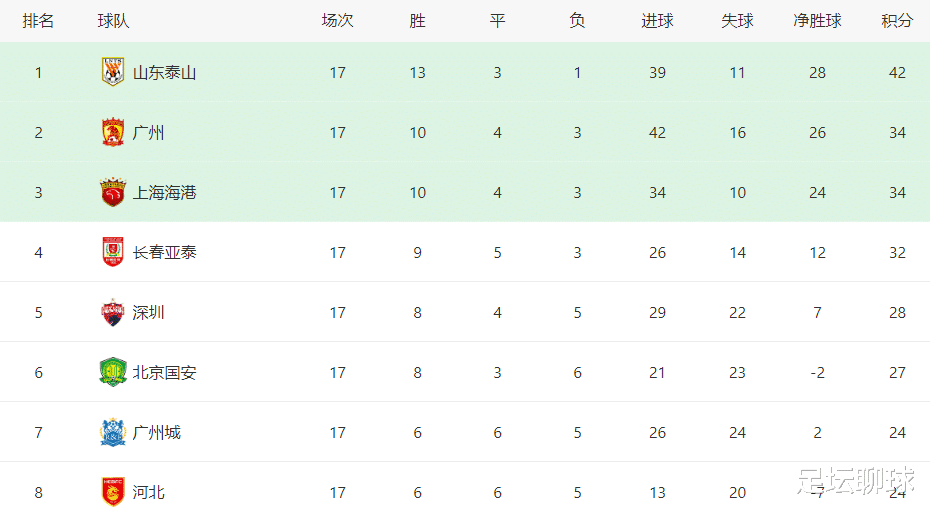Click the Guangzhou team logo
The width and height of the screenshot is (930, 515).
coord(113,132)
